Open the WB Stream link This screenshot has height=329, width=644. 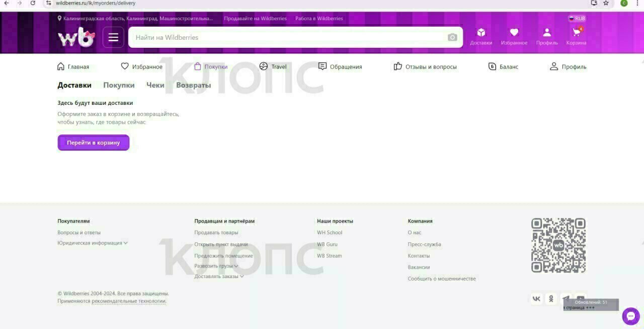pyautogui.click(x=330, y=256)
